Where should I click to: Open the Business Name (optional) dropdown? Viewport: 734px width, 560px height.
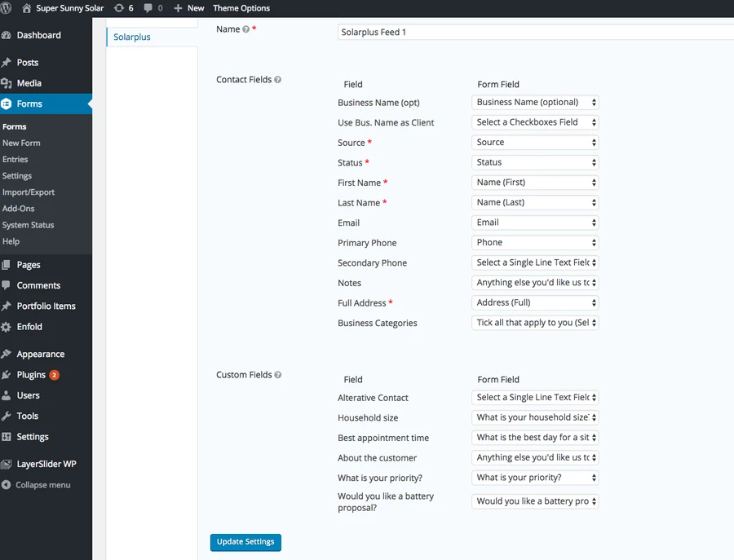click(535, 103)
